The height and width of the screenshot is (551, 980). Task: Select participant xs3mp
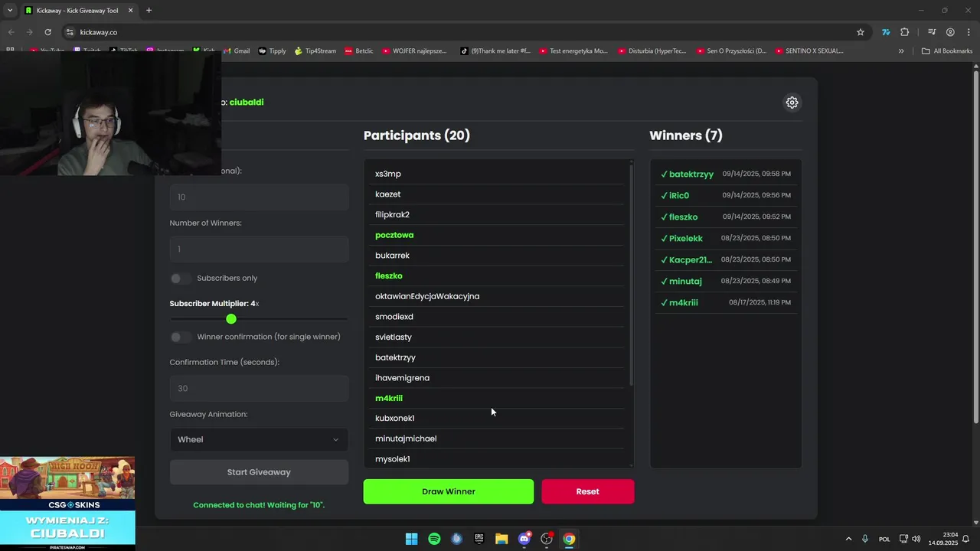click(x=388, y=174)
